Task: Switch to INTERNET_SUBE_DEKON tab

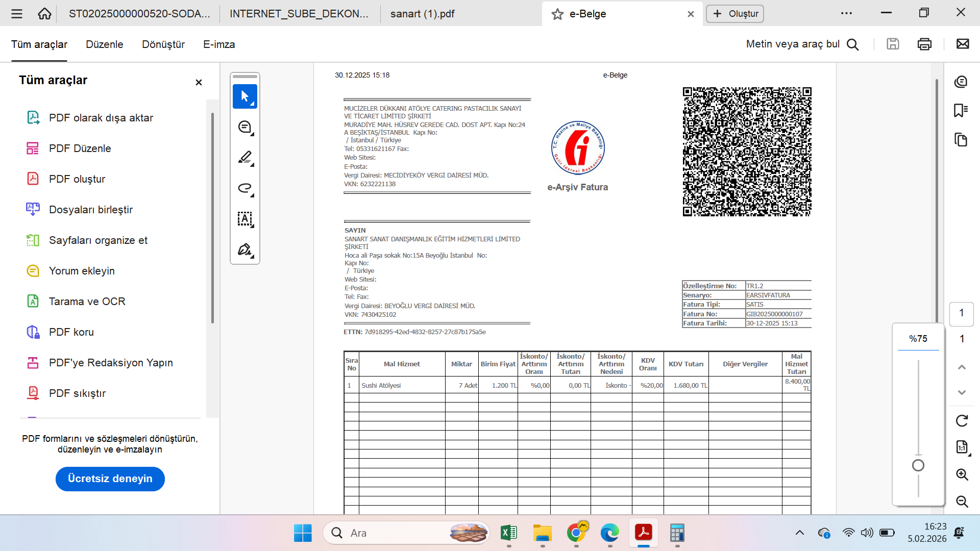Action: (x=299, y=14)
